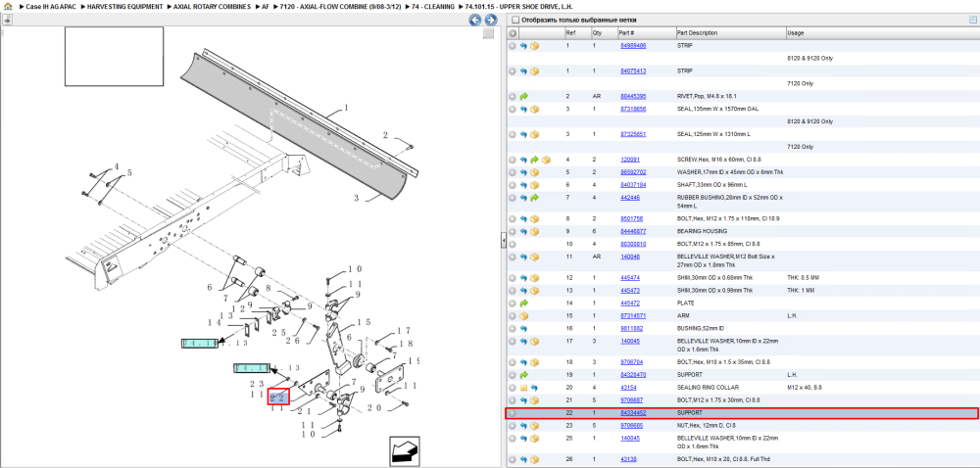Image resolution: width=980 pixels, height=468 pixels.
Task: Click the blue arrow icon for WASHER 86592702
Action: pyautogui.click(x=523, y=172)
